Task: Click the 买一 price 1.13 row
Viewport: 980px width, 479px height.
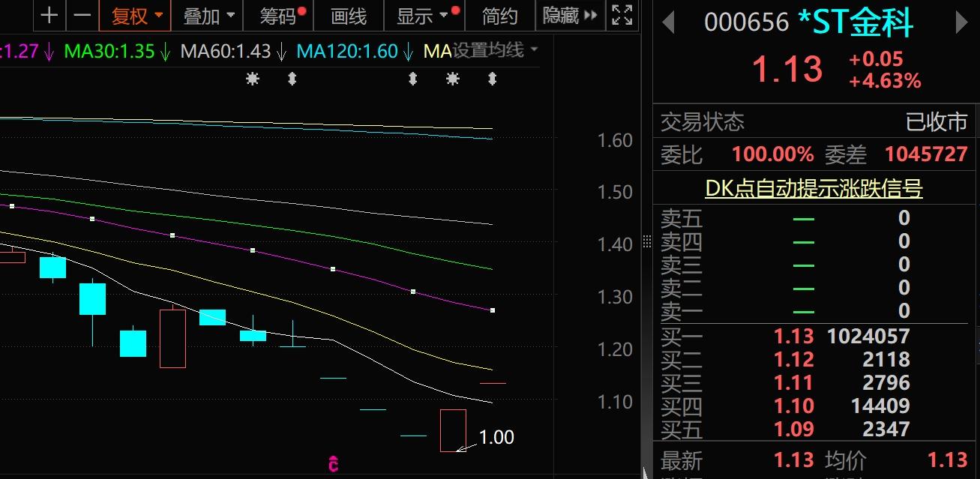Action: click(816, 336)
